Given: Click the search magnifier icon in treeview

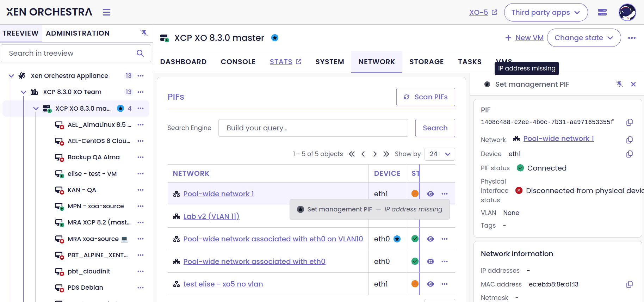Looking at the screenshot, I should [140, 53].
